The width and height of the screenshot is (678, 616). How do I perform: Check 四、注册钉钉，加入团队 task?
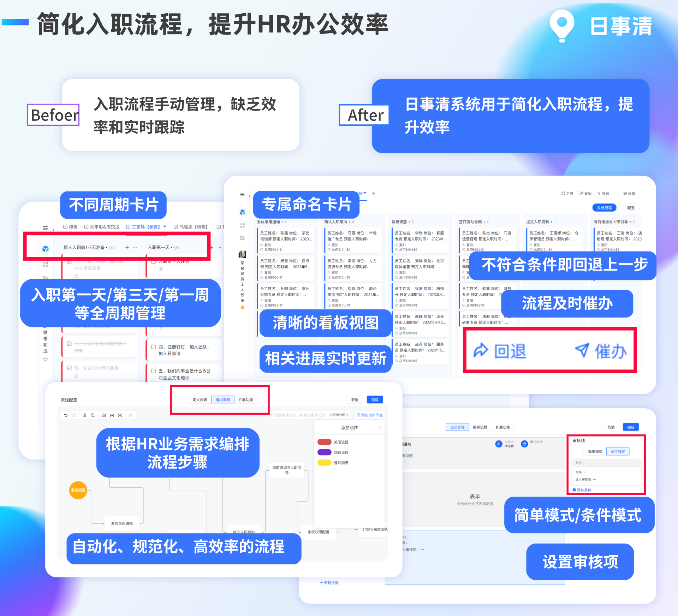click(154, 347)
